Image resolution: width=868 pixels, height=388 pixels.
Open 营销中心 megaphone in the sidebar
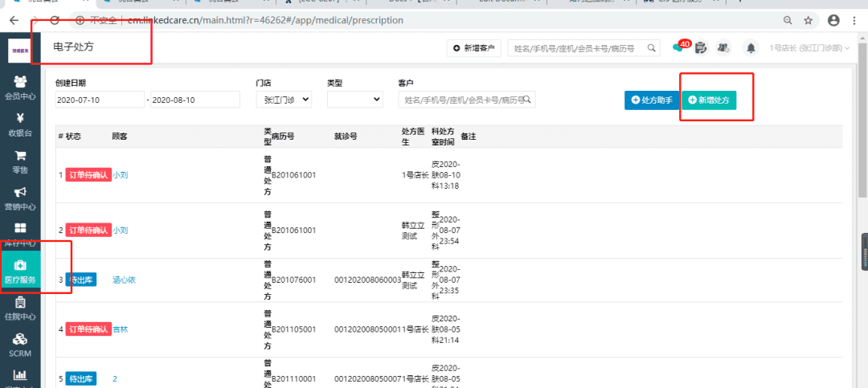tap(20, 198)
